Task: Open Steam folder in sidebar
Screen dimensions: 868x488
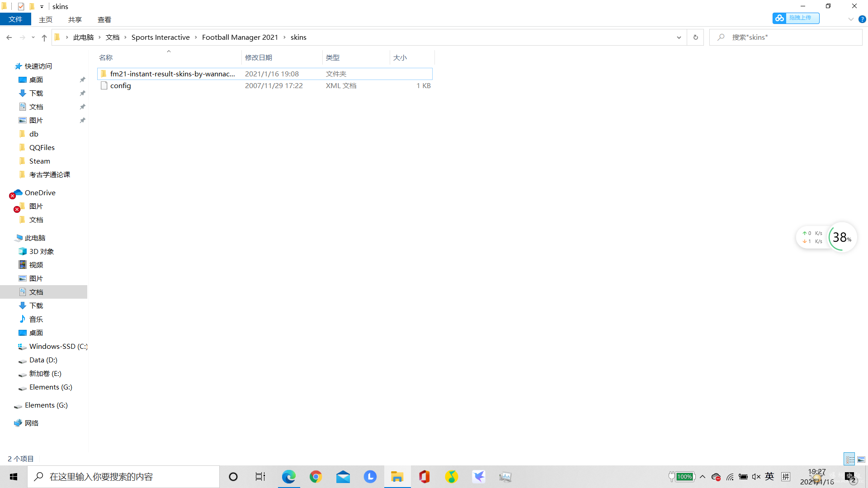Action: (x=40, y=161)
